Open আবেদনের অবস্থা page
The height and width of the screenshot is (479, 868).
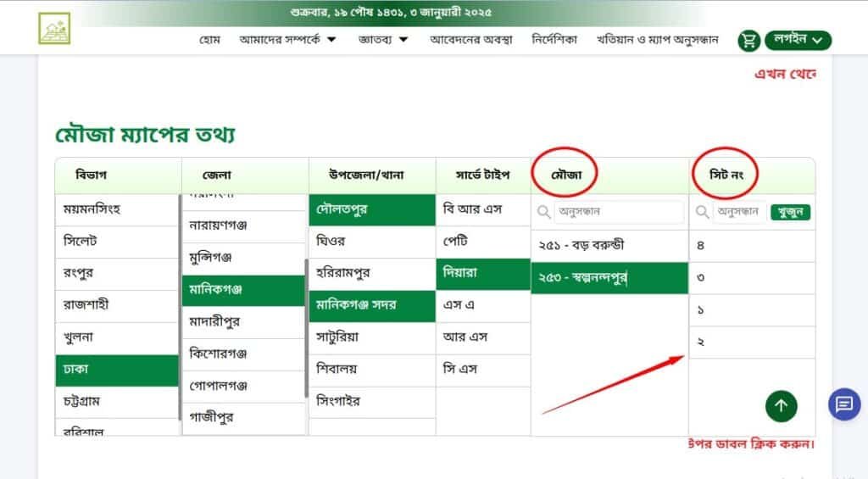(471, 39)
